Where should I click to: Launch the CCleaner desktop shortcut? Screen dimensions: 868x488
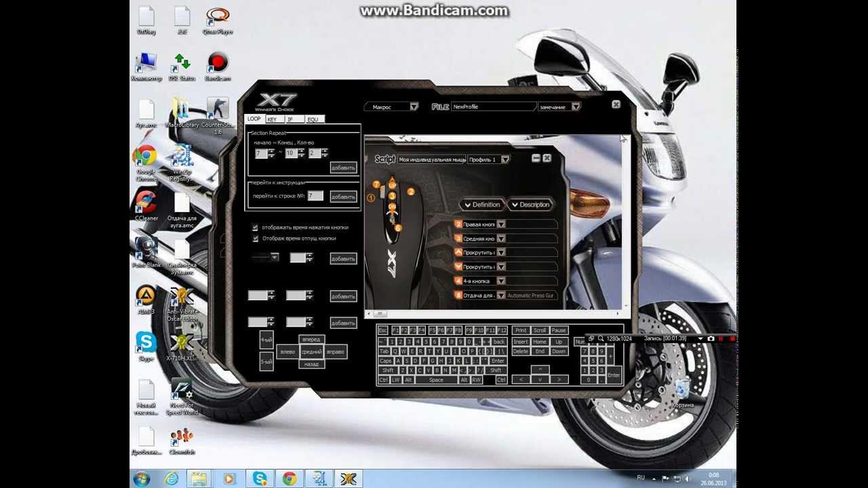point(146,206)
